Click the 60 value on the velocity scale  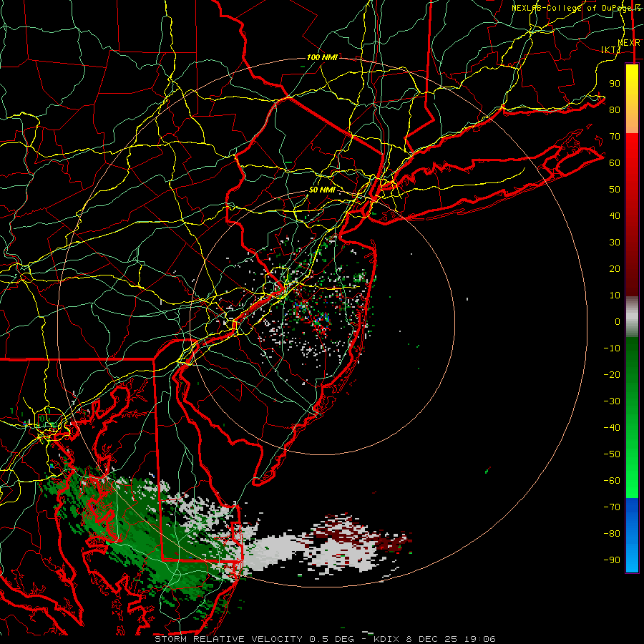click(x=615, y=162)
